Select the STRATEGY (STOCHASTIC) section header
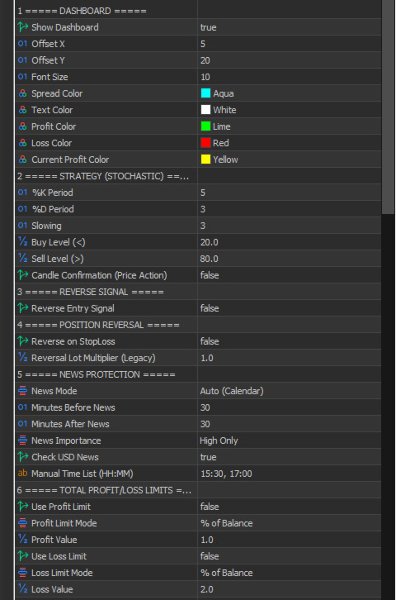 pos(198,176)
